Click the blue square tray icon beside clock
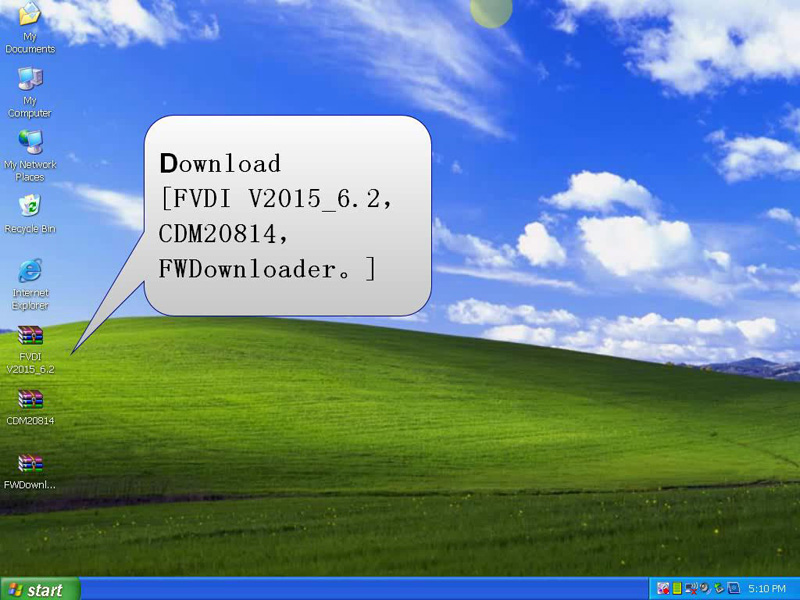Image resolution: width=800 pixels, height=600 pixels. (x=734, y=589)
